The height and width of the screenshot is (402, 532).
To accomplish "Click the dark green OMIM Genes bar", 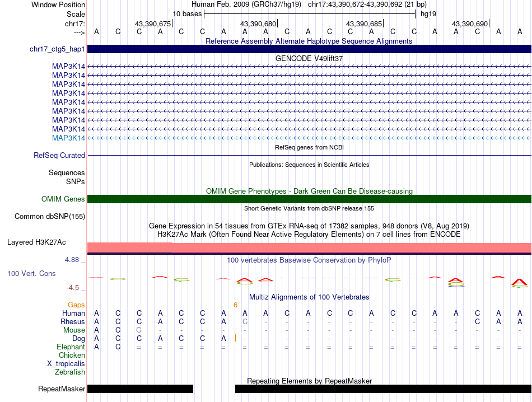I will [x=309, y=199].
